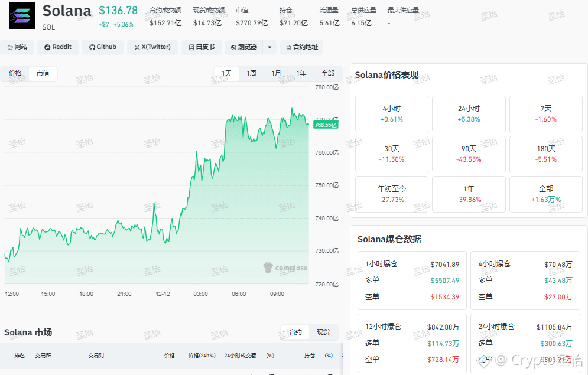Click the globe icon beside 网站

[x=9, y=47]
